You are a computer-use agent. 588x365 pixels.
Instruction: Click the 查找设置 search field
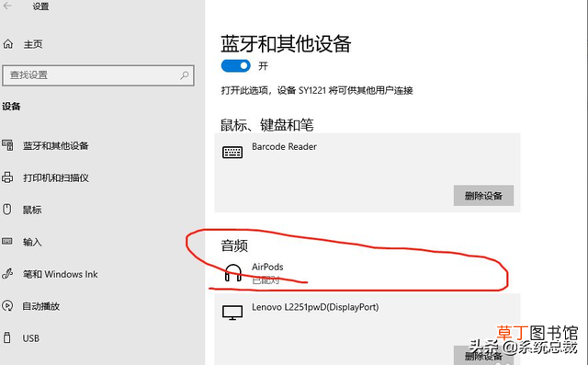click(x=98, y=75)
